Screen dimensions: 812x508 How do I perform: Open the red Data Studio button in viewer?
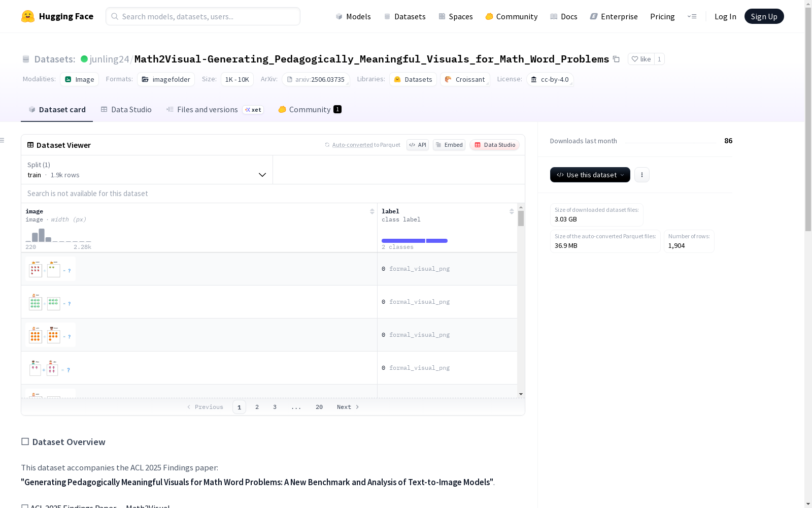tap(495, 145)
